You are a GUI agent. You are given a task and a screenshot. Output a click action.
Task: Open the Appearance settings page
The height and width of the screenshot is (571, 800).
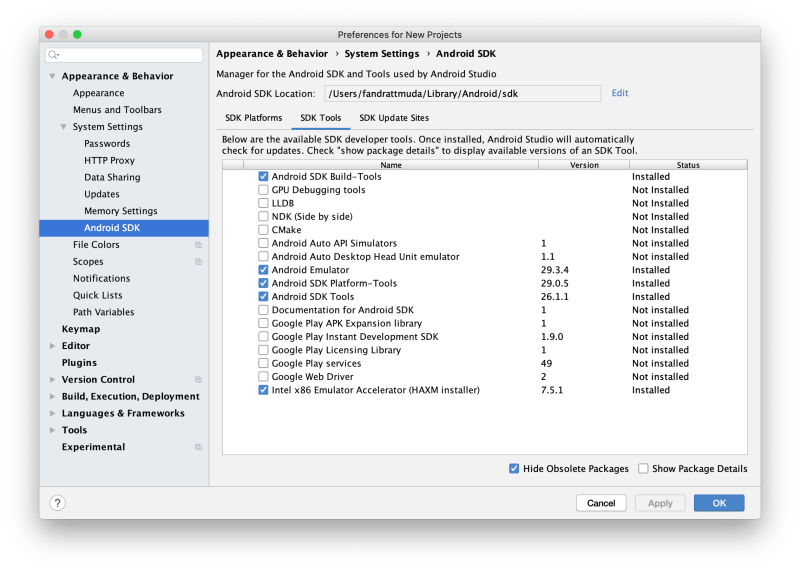click(98, 93)
